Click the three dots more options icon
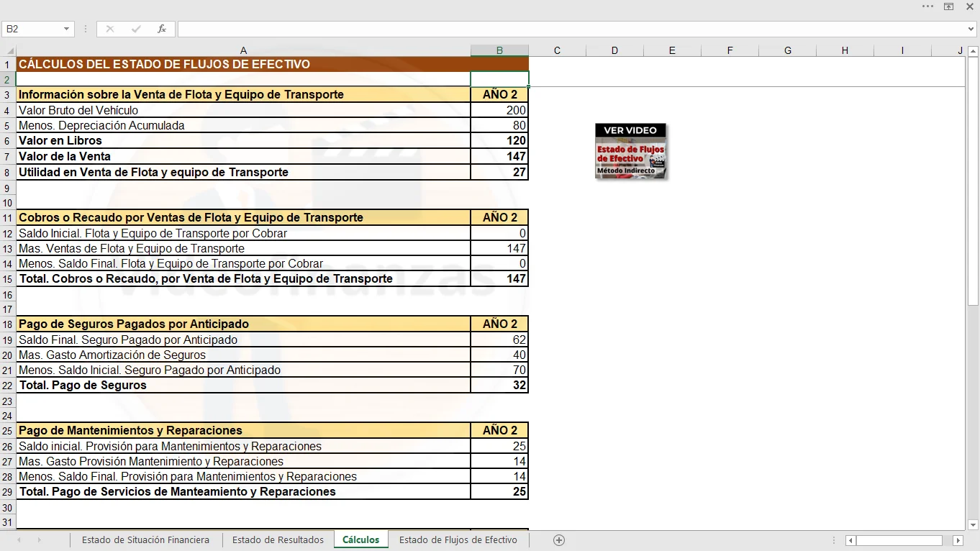Screen dimensions: 980x551 coord(928,6)
